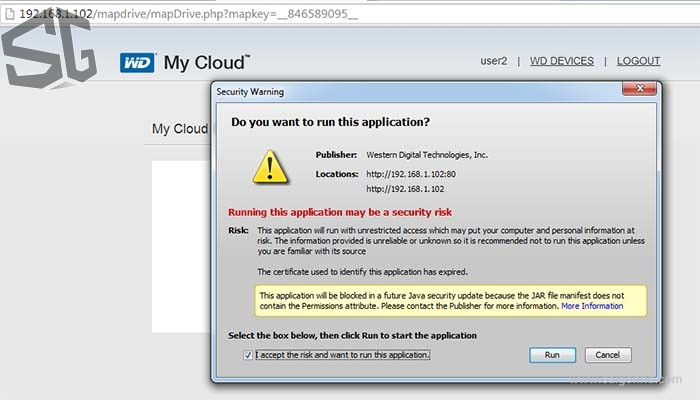Click the user2 account name

[494, 61]
